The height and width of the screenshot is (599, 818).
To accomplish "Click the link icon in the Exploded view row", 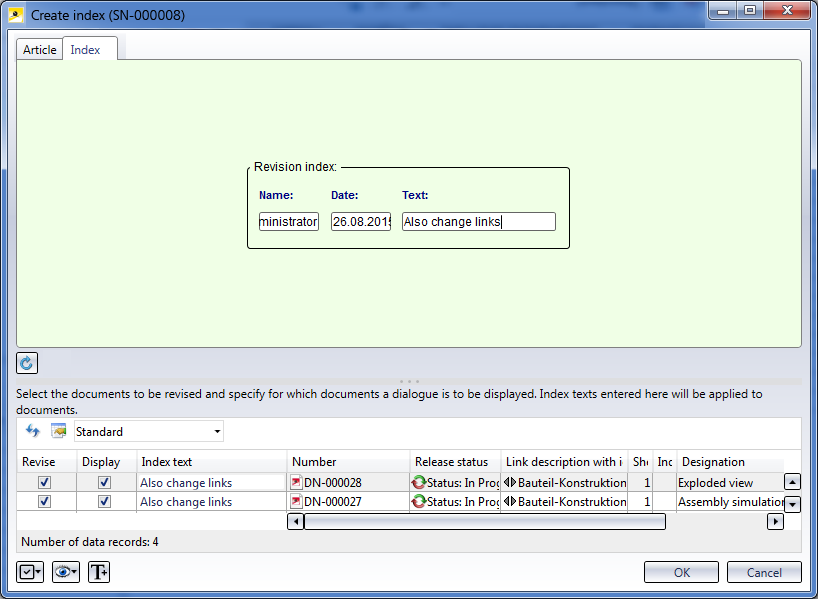I will [510, 482].
